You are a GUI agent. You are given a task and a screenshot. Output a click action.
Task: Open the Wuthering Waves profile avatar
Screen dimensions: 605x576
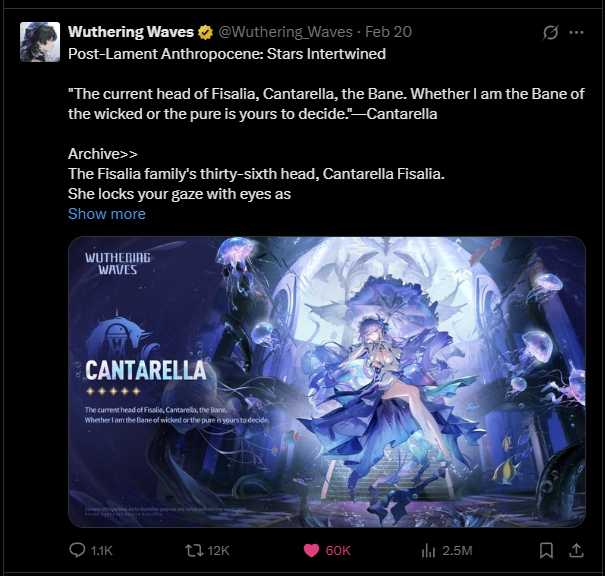(40, 42)
